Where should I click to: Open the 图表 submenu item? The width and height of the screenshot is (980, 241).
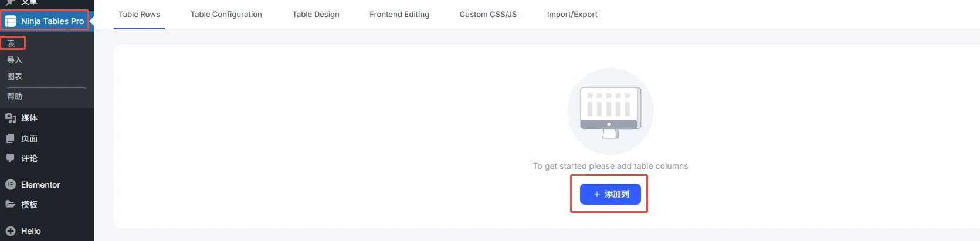pos(15,76)
